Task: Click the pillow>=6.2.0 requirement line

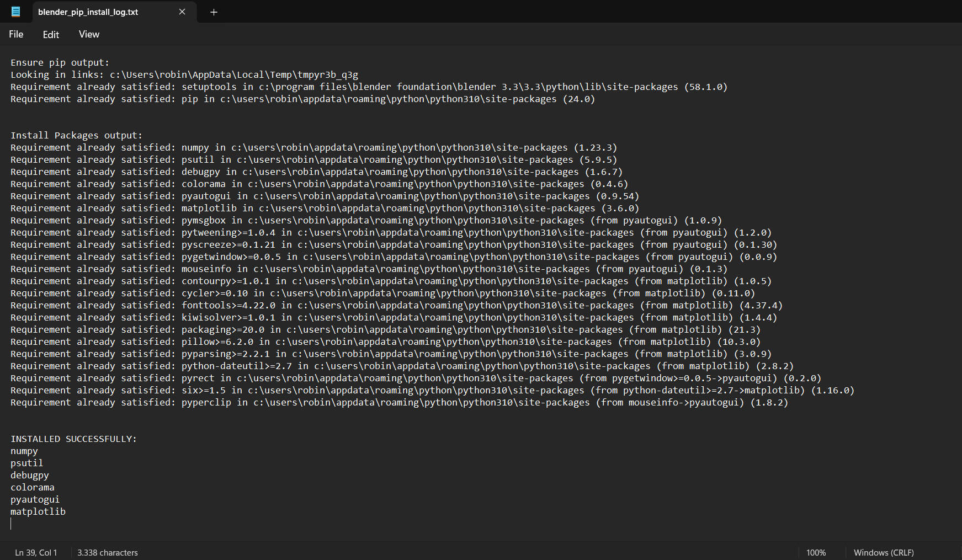Action: [x=385, y=342]
